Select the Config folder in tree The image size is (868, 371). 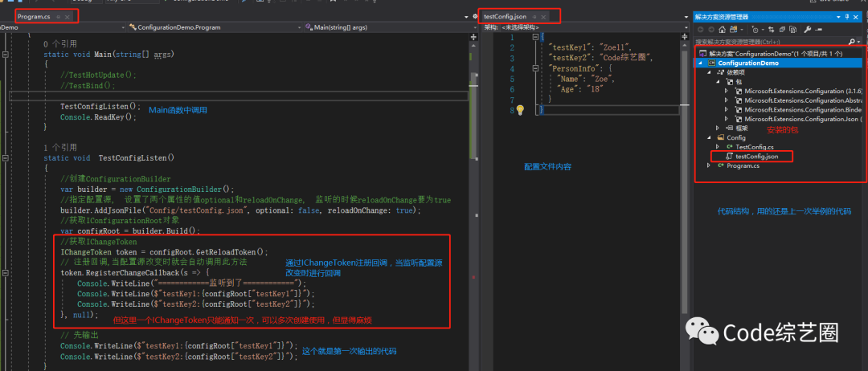[x=735, y=137]
